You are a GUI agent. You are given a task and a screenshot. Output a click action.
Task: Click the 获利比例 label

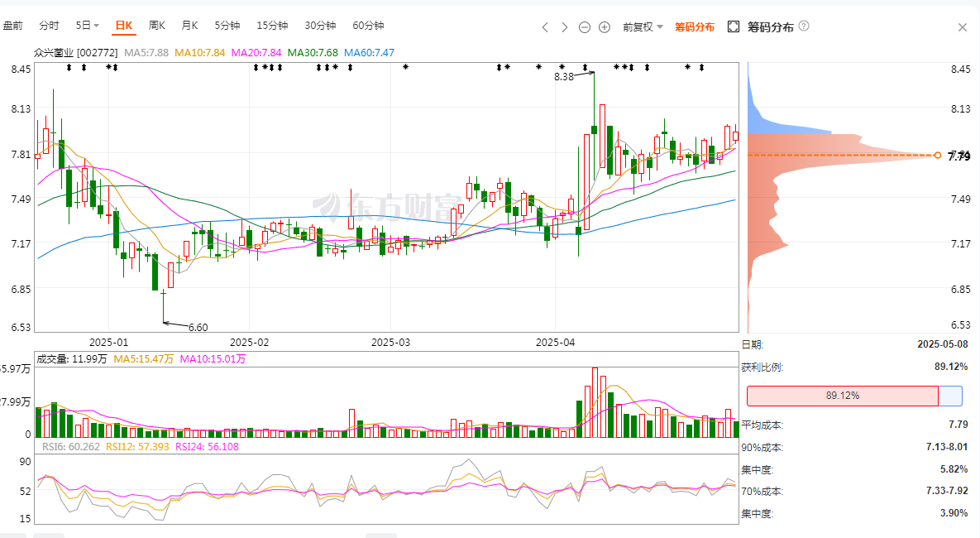coord(762,367)
